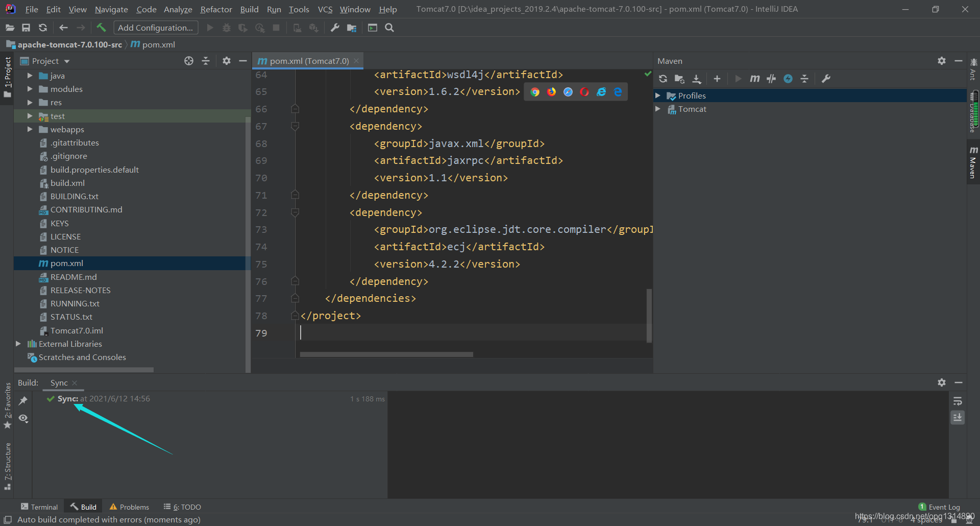The image size is (980, 526).
Task: Click the Search Everywhere magnifier icon
Action: (389, 28)
